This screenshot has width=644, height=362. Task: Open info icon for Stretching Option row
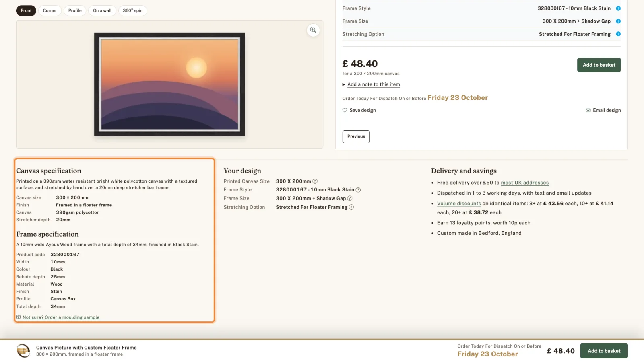618,34
